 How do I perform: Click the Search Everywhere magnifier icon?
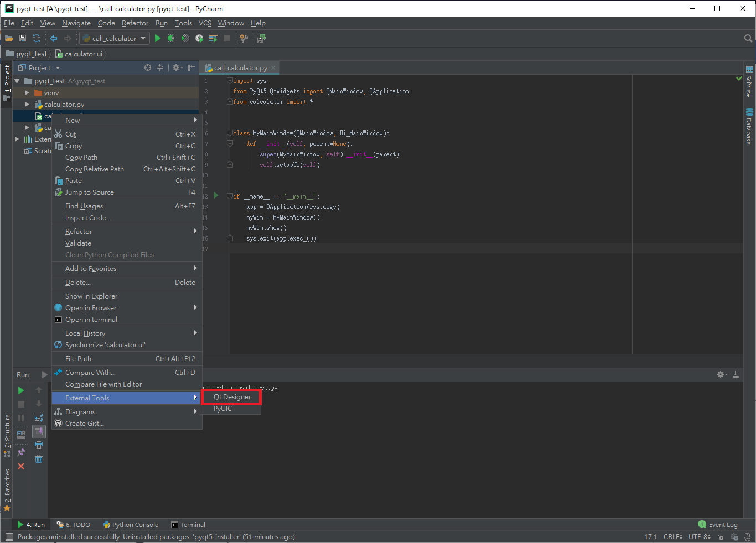point(748,38)
